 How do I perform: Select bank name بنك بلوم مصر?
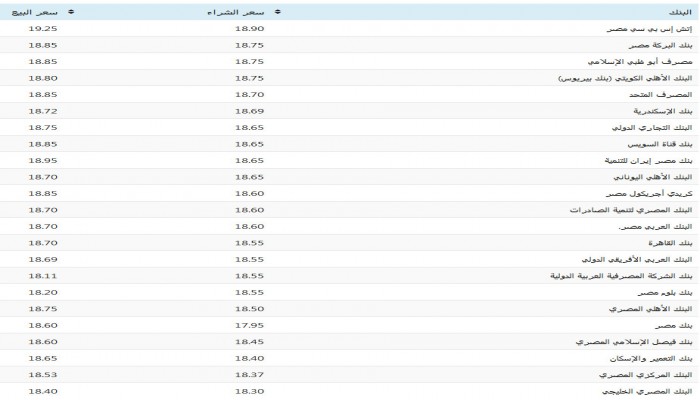click(665, 293)
